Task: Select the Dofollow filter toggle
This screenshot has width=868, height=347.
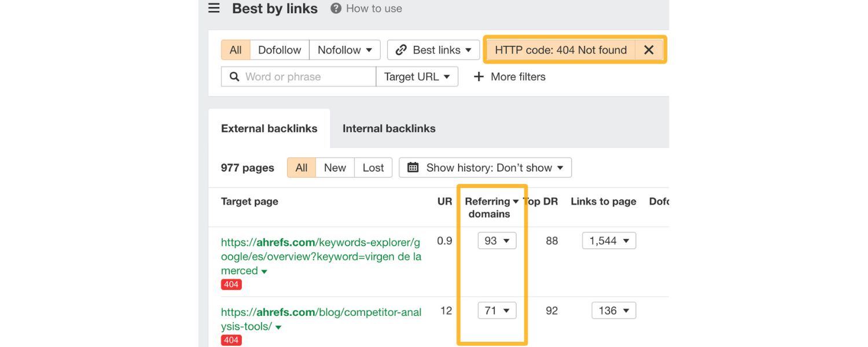Action: point(279,50)
